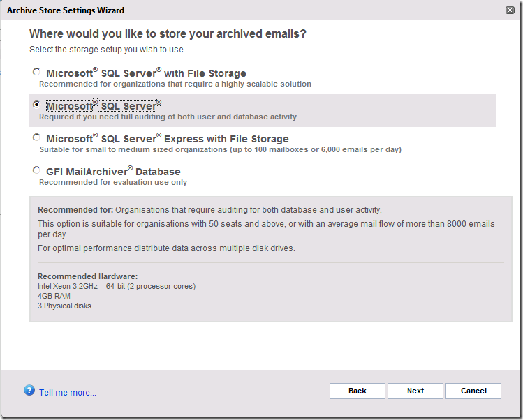Click the '3 Physical disks' line

point(64,306)
